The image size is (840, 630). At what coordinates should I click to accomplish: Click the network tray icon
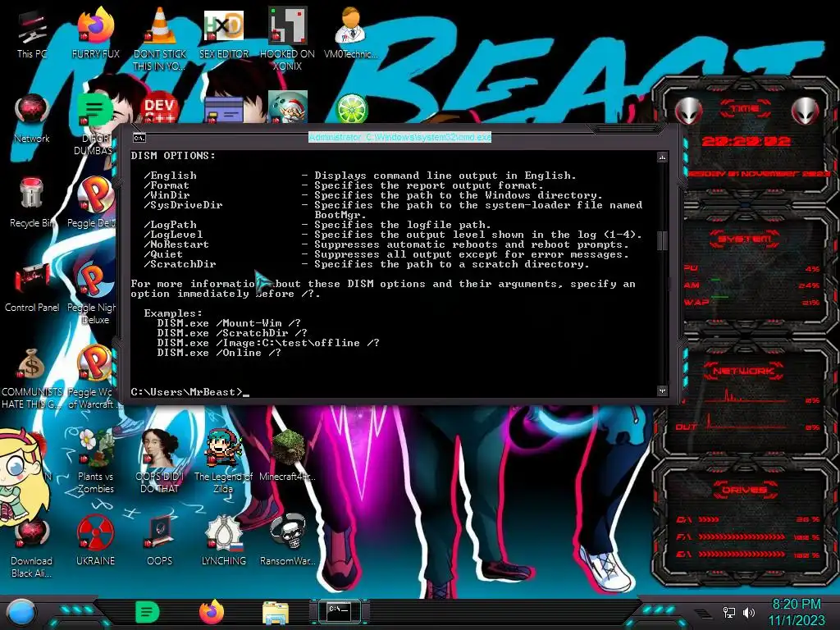[729, 612]
